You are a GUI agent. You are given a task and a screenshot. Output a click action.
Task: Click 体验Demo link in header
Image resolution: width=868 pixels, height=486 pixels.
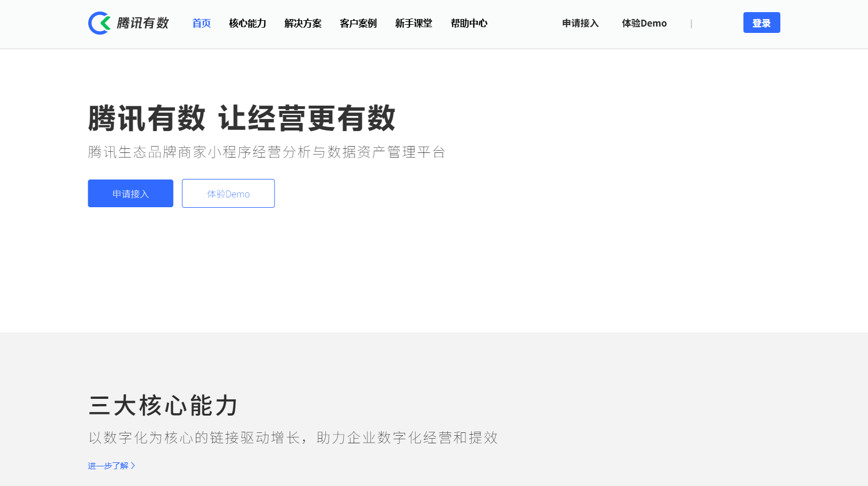click(x=644, y=23)
